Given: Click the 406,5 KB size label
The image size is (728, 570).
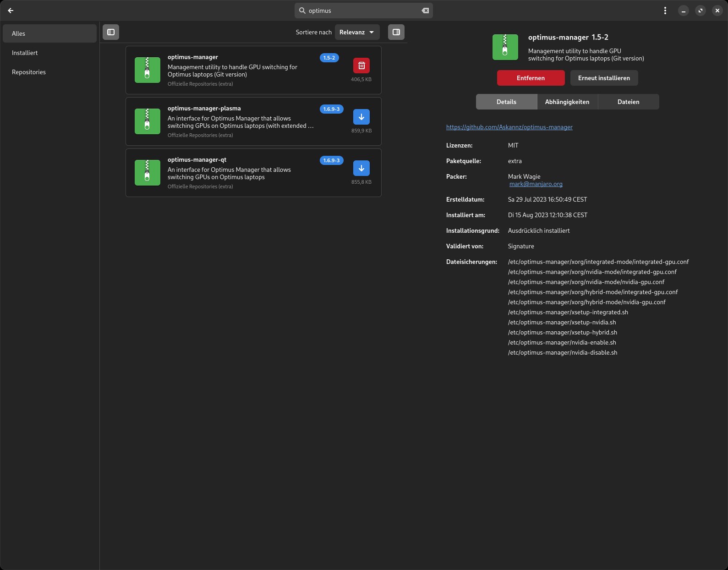Looking at the screenshot, I should click(x=361, y=79).
